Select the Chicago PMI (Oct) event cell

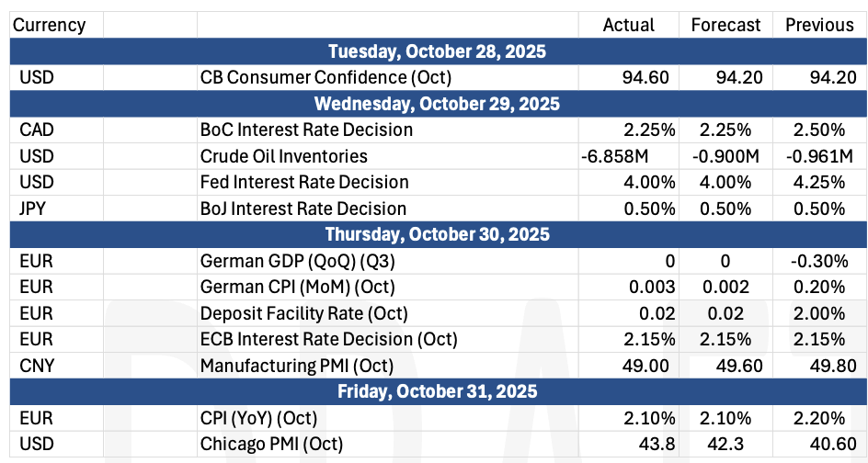(271, 445)
